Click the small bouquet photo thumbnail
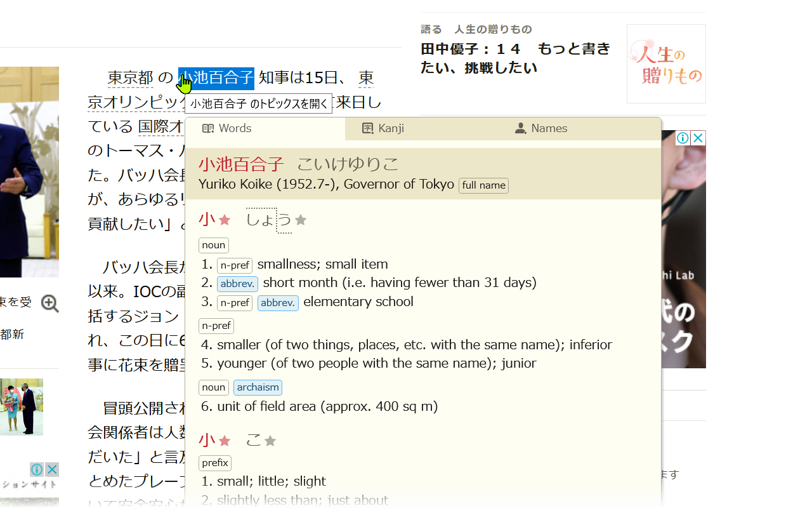 pyautogui.click(x=22, y=407)
